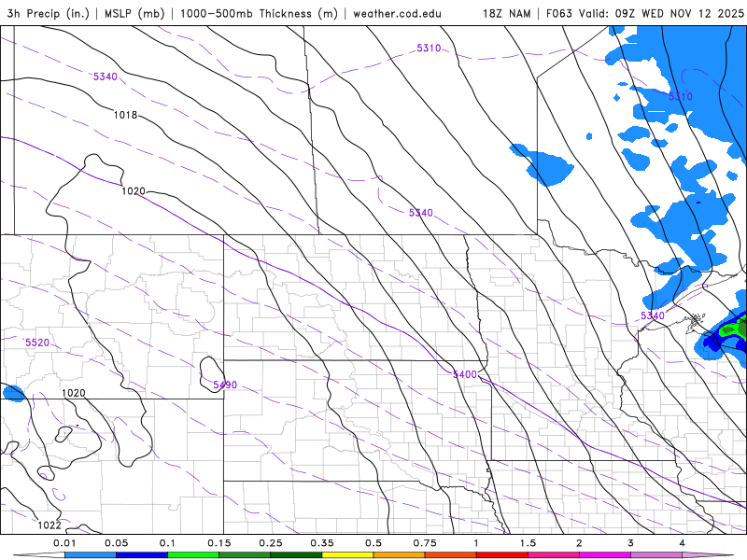This screenshot has width=747, height=560.
Task: Pick the yellow 0.35–0.5 legend swatch
Action: pos(347,555)
